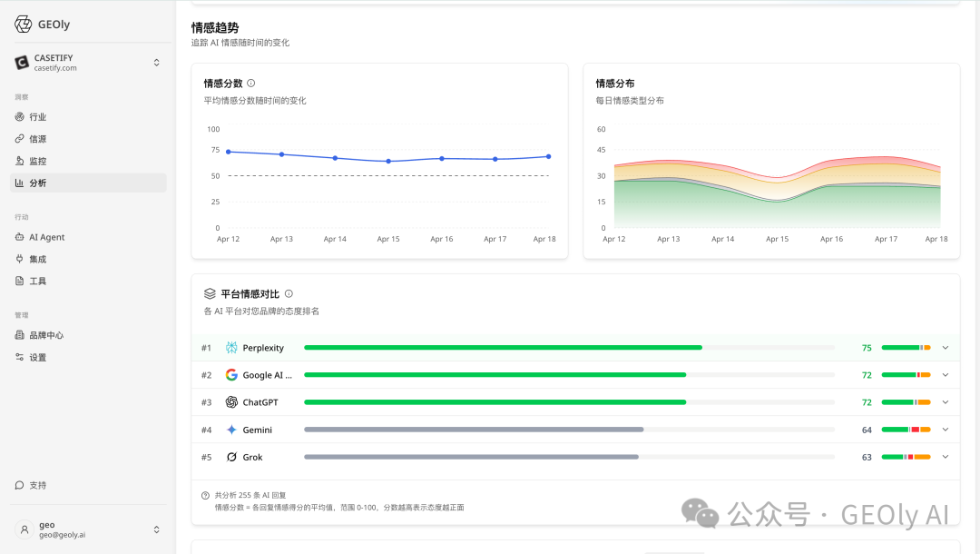This screenshot has width=980, height=554.
Task: Expand the Grok row chevron
Action: click(x=946, y=457)
